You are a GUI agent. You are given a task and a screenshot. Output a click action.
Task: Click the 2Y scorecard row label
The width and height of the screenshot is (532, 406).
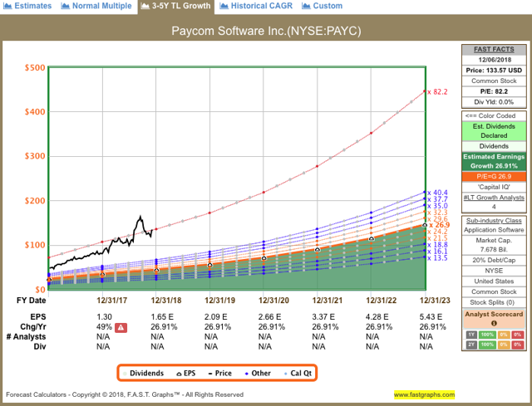(471, 345)
